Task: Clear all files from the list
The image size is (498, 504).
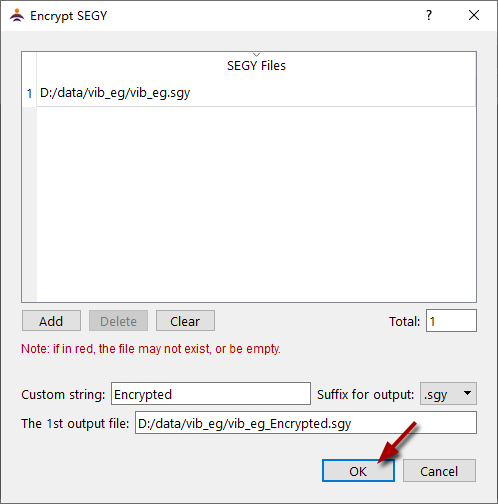Action: pos(185,321)
